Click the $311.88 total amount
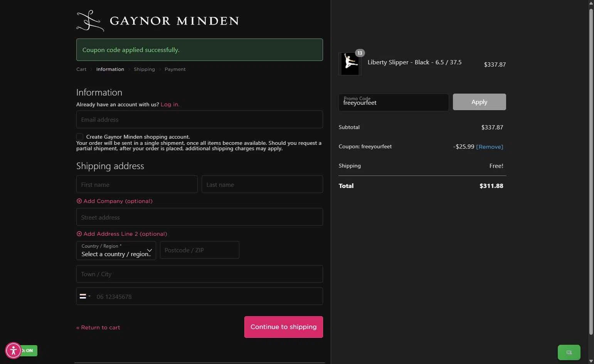594x364 pixels. (x=491, y=186)
